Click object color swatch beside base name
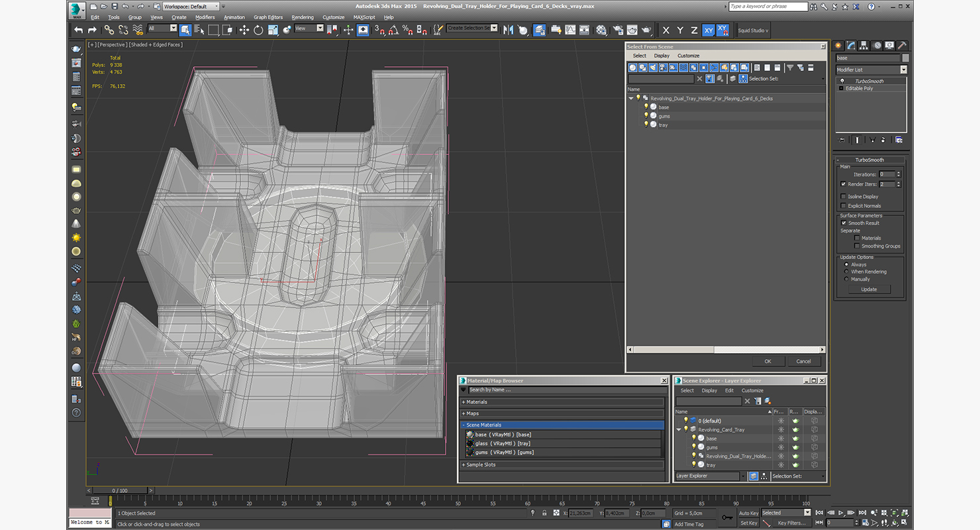980x530 pixels. pyautogui.click(x=905, y=58)
